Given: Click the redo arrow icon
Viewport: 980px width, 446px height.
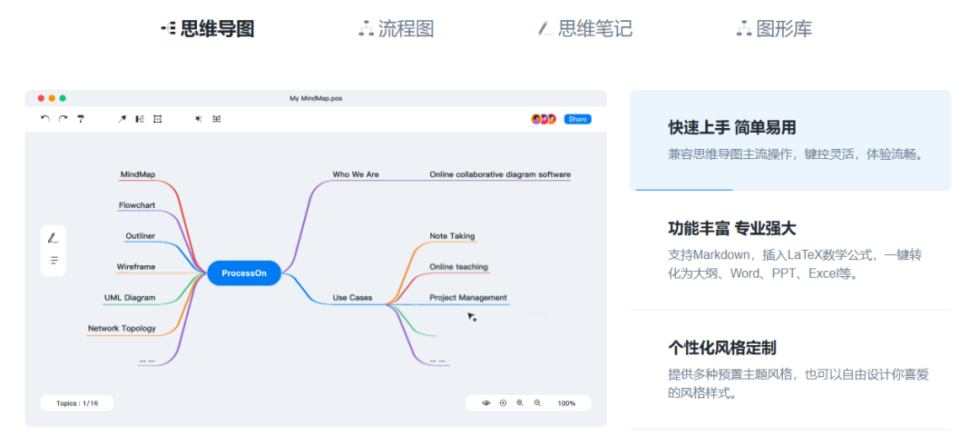Looking at the screenshot, I should pyautogui.click(x=63, y=119).
